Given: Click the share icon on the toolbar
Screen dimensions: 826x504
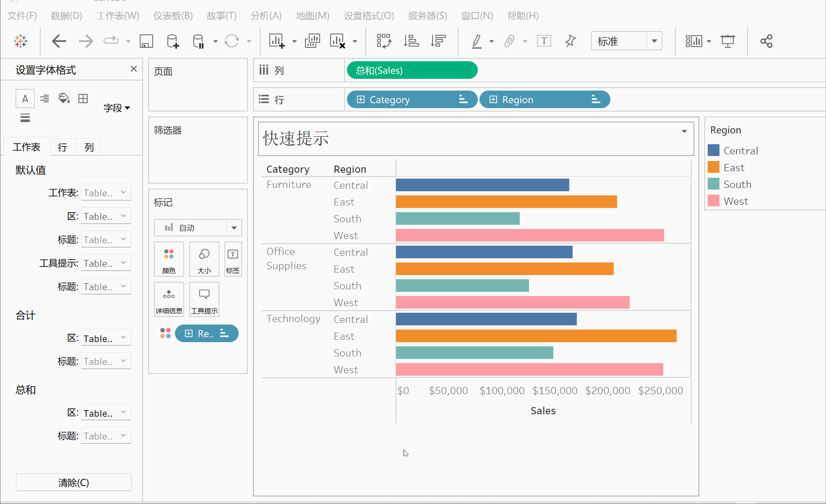Looking at the screenshot, I should tap(766, 41).
